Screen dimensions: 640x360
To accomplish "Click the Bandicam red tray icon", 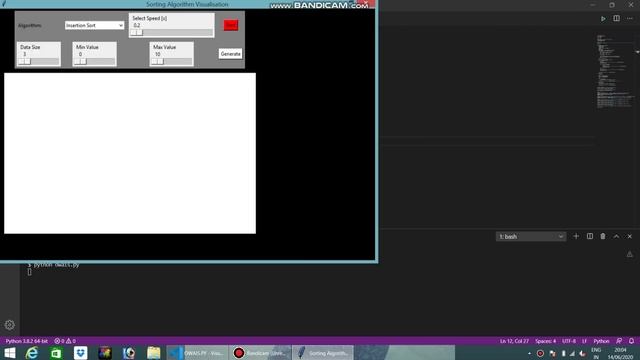I will pos(540,353).
